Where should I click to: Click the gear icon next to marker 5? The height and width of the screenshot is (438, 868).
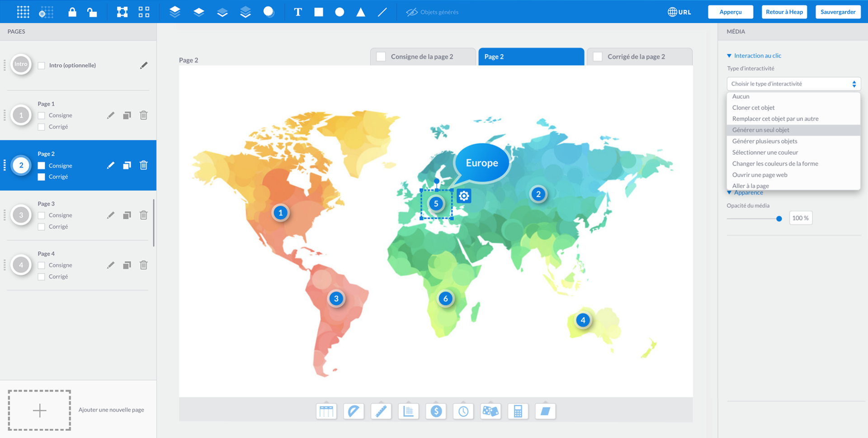point(464,196)
